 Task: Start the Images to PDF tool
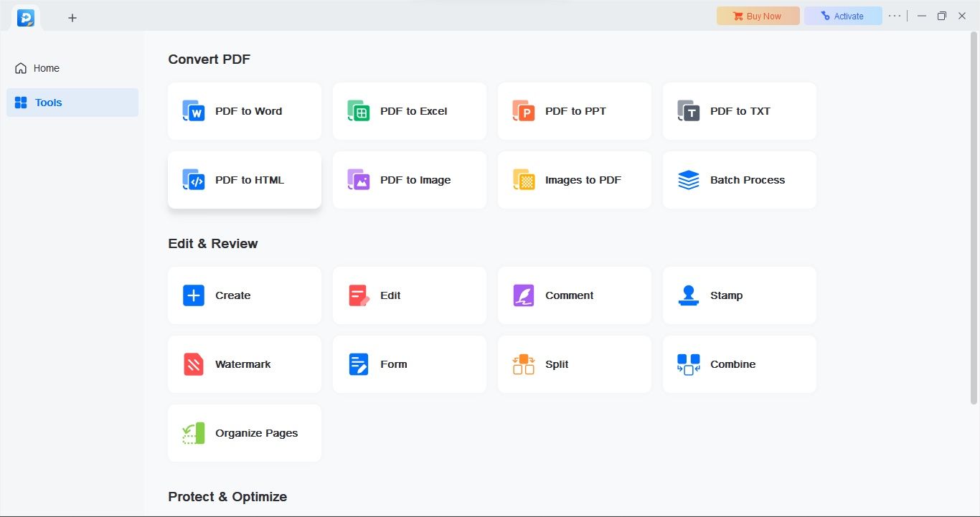(574, 180)
